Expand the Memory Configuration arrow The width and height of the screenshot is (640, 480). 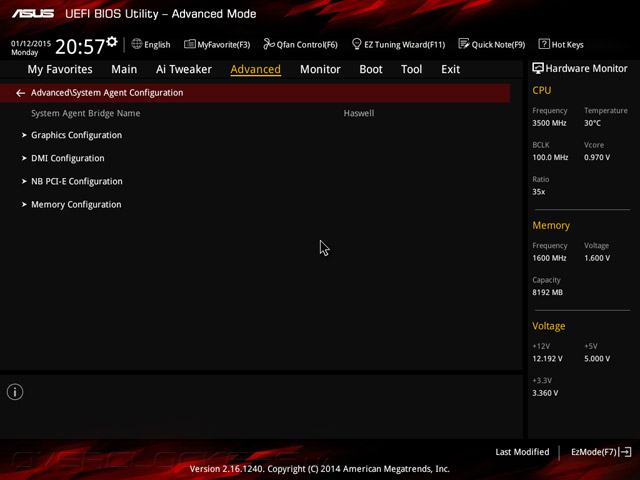point(24,204)
